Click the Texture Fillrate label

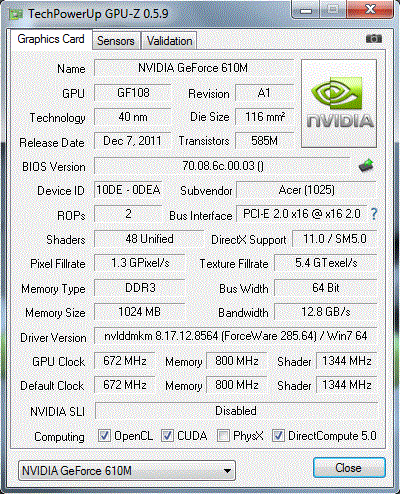234,264
